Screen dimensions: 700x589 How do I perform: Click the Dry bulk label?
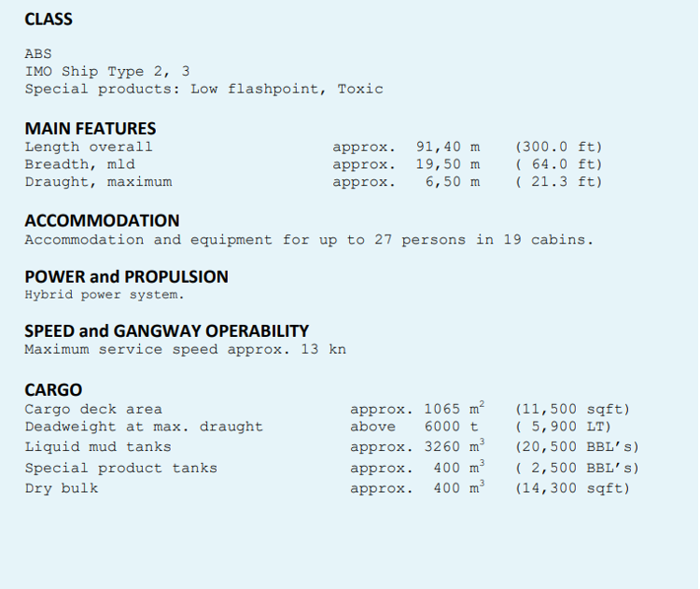[61, 488]
